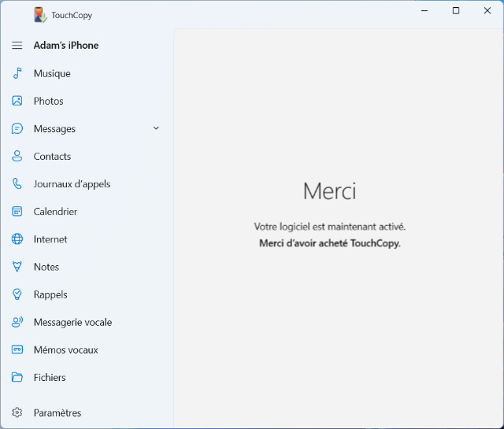This screenshot has height=429, width=504.
Task: Click the Rappels lightbulb icon
Action: [x=17, y=294]
